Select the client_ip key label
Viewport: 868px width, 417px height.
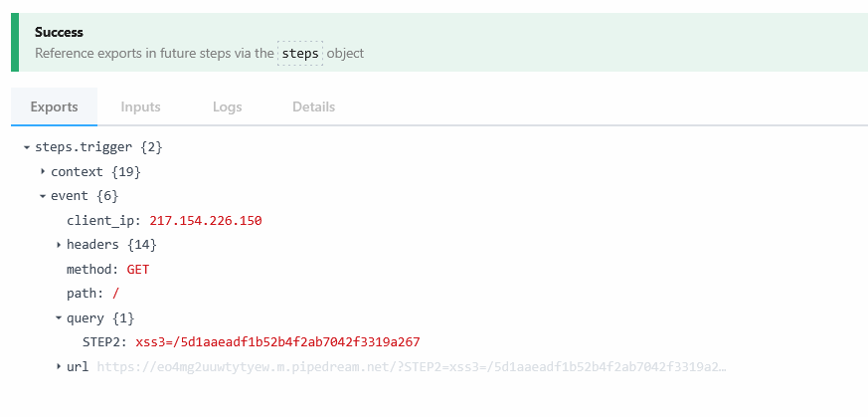(x=100, y=221)
